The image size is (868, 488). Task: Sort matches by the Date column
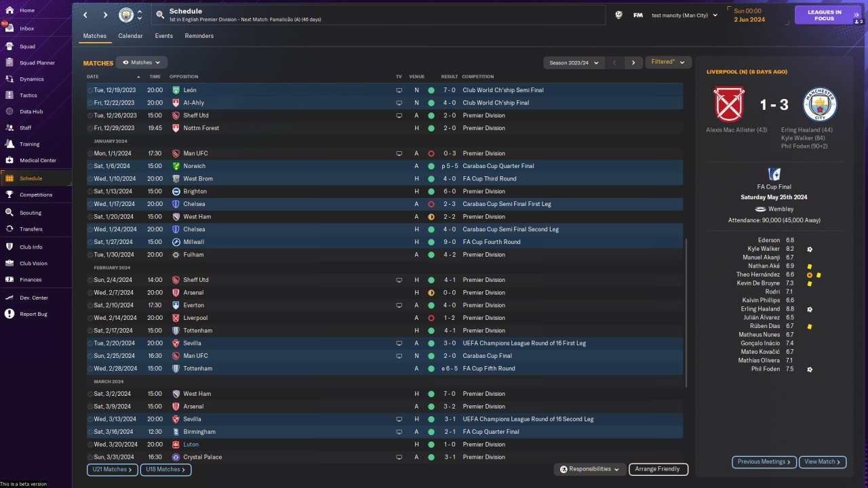114,77
